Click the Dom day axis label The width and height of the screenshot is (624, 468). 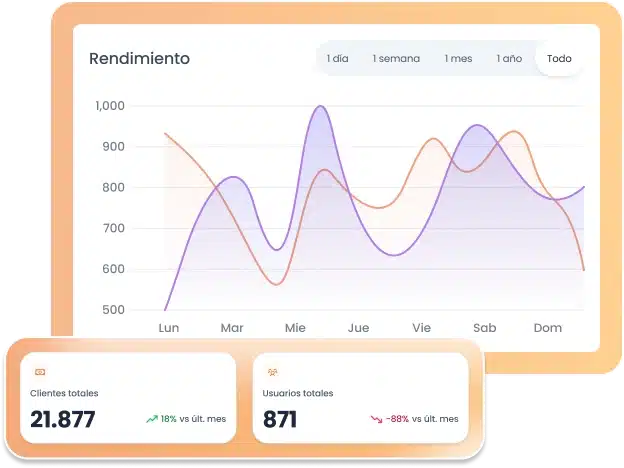point(547,328)
